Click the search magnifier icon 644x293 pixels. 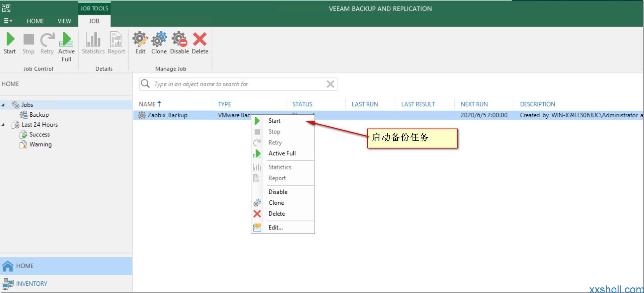[145, 84]
